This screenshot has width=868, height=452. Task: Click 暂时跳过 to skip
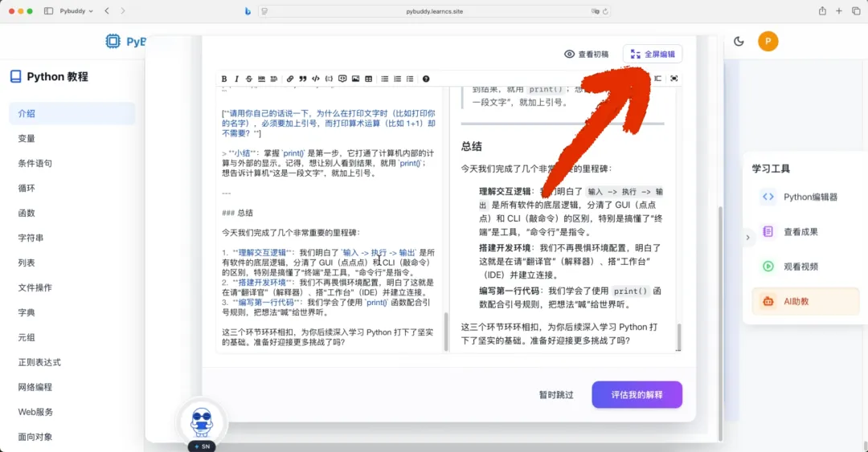click(x=556, y=395)
